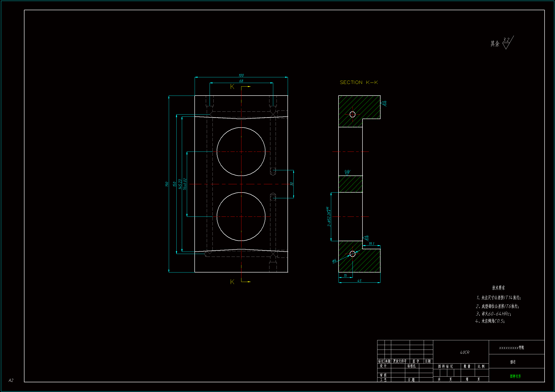Select the 68 dimension text at top
The width and height of the screenshot is (555, 392).
click(x=241, y=81)
